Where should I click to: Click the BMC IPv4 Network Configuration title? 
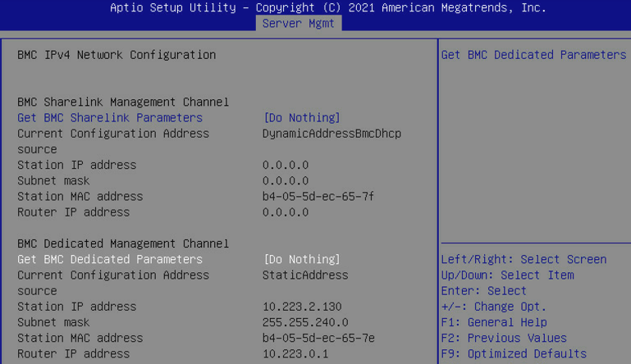tap(117, 55)
